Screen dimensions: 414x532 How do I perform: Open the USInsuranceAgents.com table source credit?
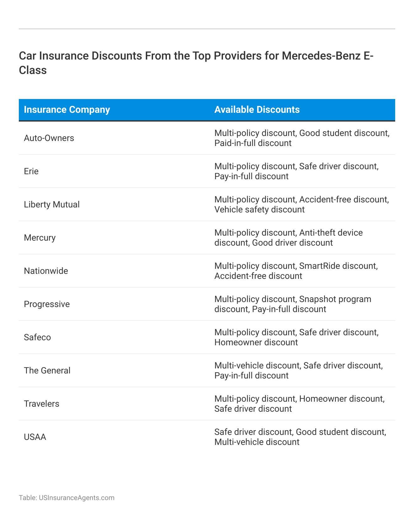[x=66, y=498]
